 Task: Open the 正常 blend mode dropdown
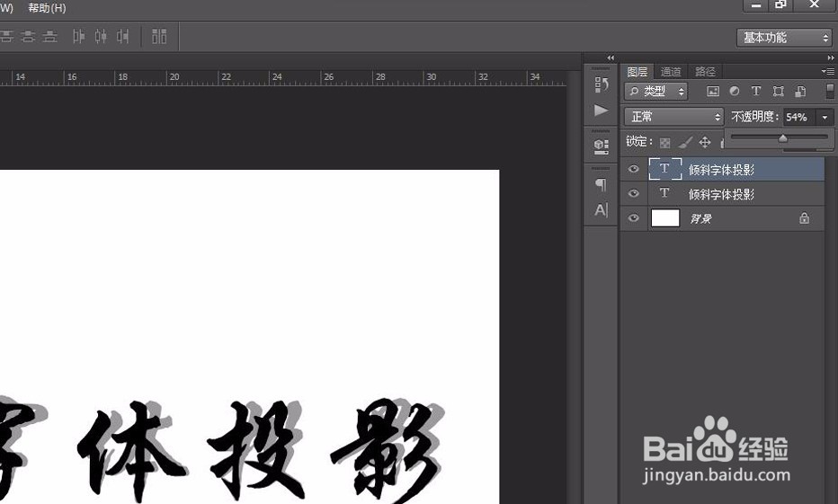673,117
